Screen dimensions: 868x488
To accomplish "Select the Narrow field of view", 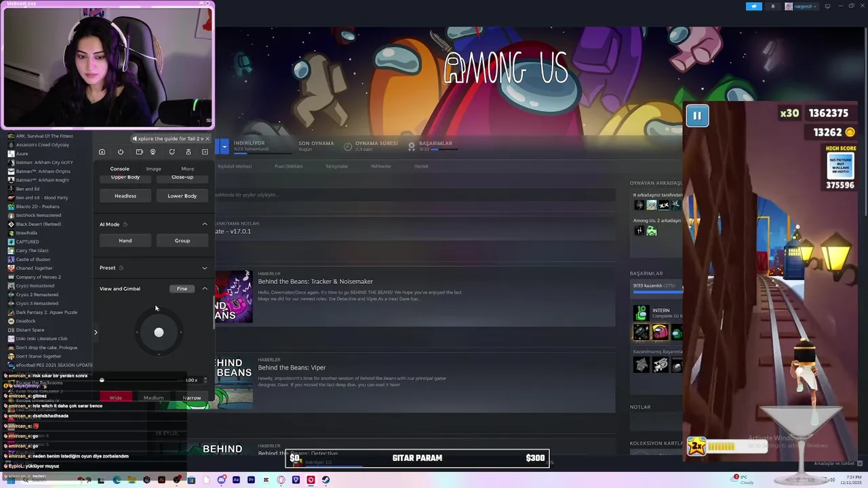I will click(x=192, y=398).
